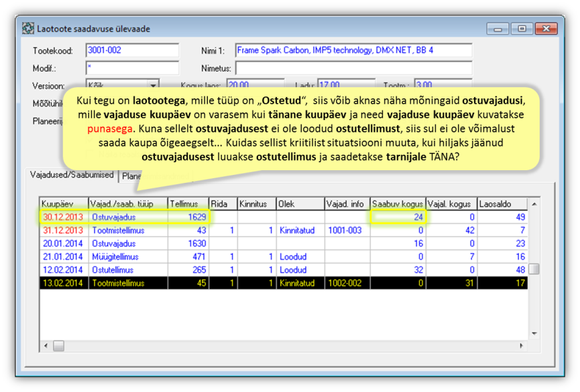Viewport: 580px width, 392px height.
Task: Select the red date 30.12.2013
Action: tap(63, 217)
